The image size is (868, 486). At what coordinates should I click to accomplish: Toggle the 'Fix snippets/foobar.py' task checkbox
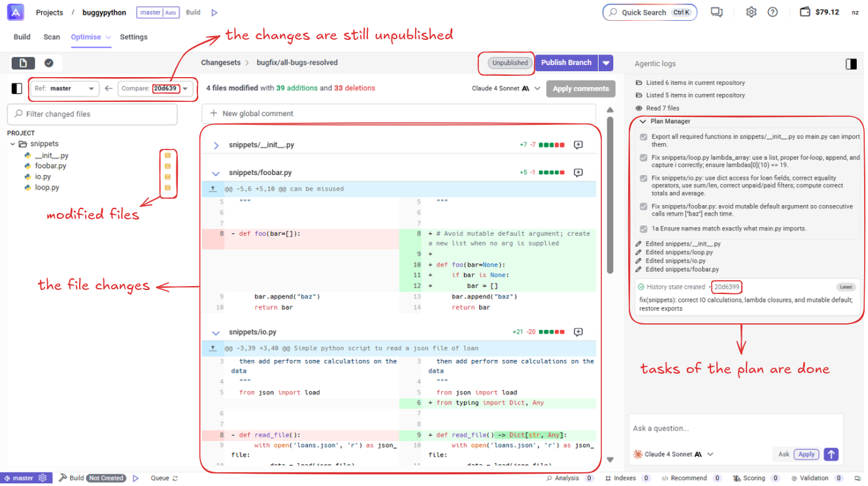[x=644, y=206]
